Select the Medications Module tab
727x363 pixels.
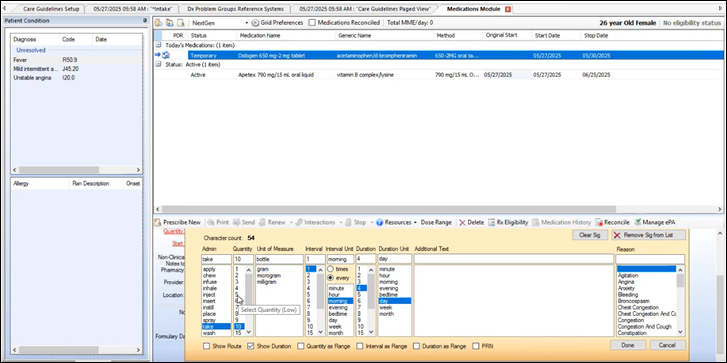click(x=473, y=9)
